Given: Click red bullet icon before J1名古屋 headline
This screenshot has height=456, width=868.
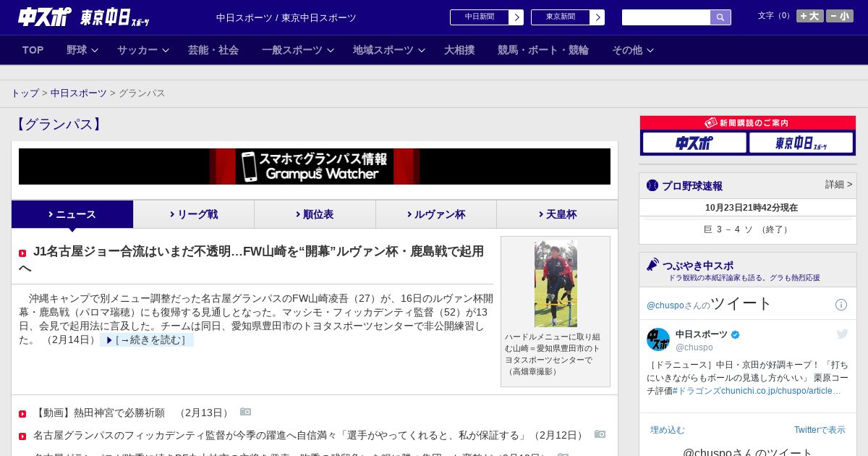Looking at the screenshot, I should pos(22,253).
